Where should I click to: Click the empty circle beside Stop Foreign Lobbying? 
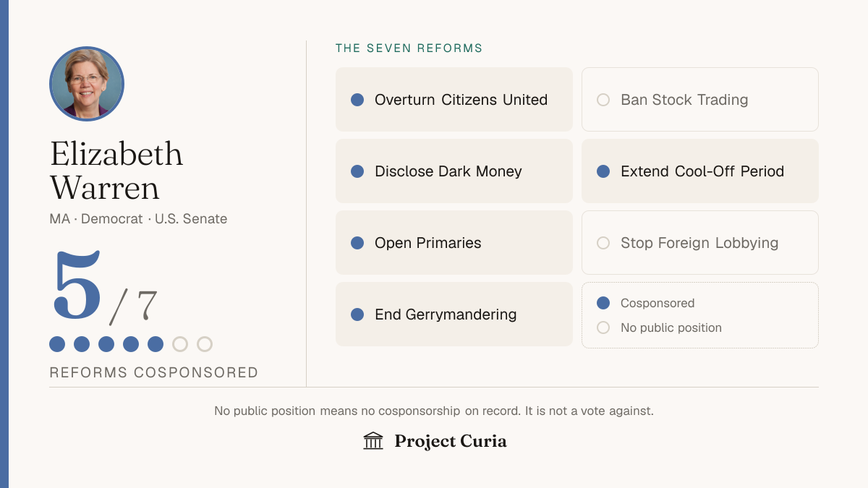coord(603,243)
